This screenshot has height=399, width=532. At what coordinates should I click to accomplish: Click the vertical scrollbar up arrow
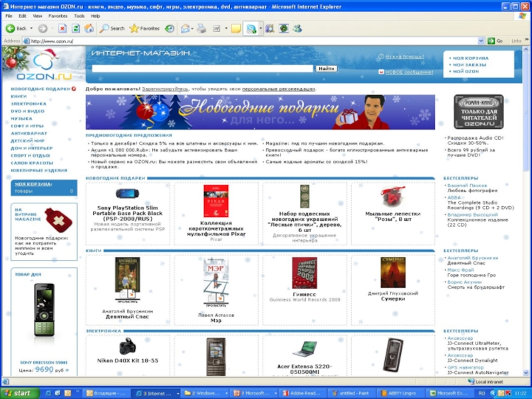526,49
